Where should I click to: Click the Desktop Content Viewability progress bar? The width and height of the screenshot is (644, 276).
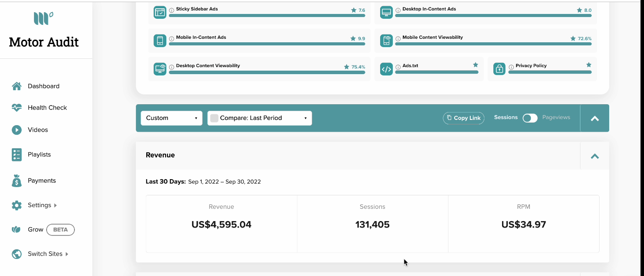pos(267,72)
